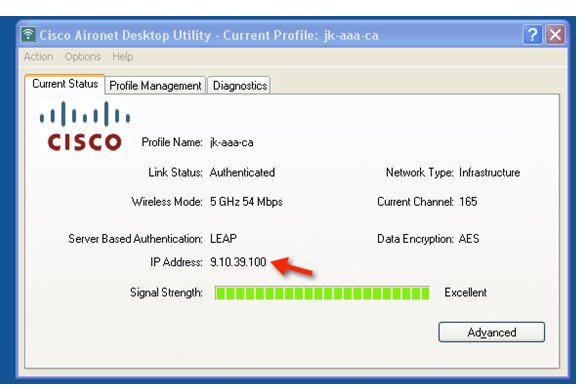Switch to the Profile Management tab
This screenshot has height=388, width=584.
[x=155, y=86]
